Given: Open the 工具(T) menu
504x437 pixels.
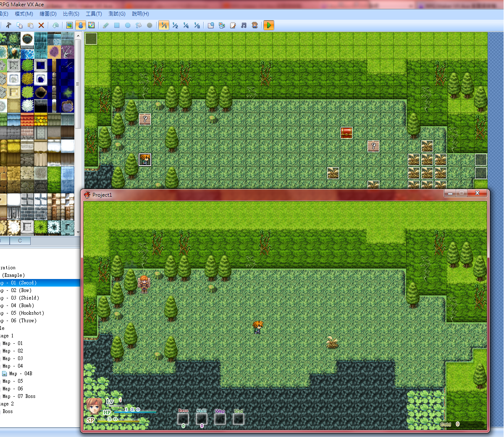Looking at the screenshot, I should pyautogui.click(x=94, y=14).
